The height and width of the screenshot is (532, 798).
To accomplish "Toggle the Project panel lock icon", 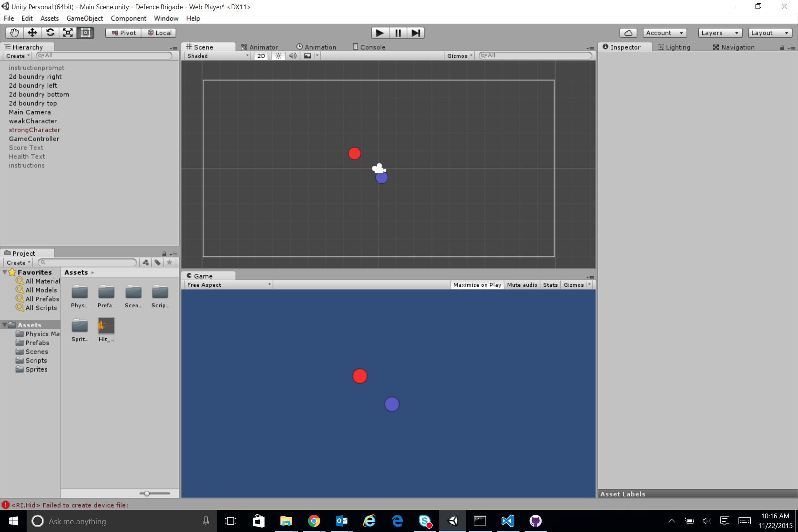I will click(x=164, y=254).
